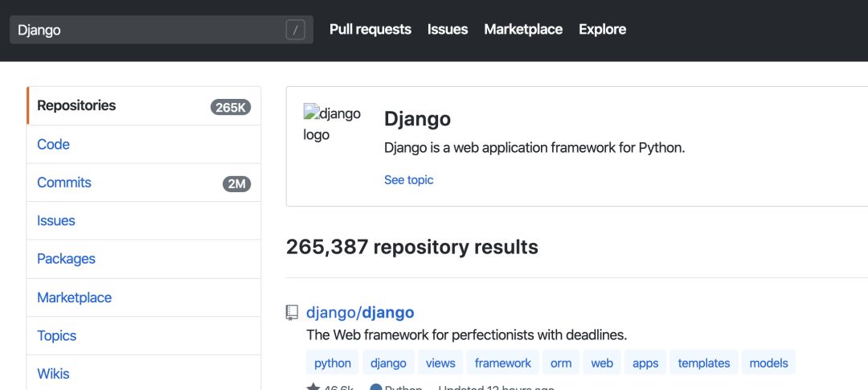This screenshot has width=868, height=390.
Task: Click the broken django logo image
Action: [332, 124]
